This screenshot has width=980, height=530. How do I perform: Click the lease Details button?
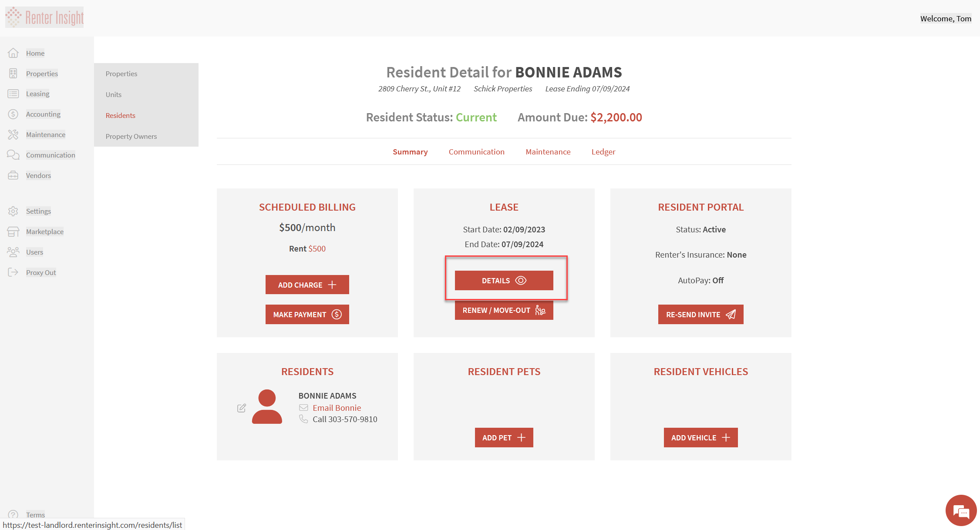click(x=504, y=280)
